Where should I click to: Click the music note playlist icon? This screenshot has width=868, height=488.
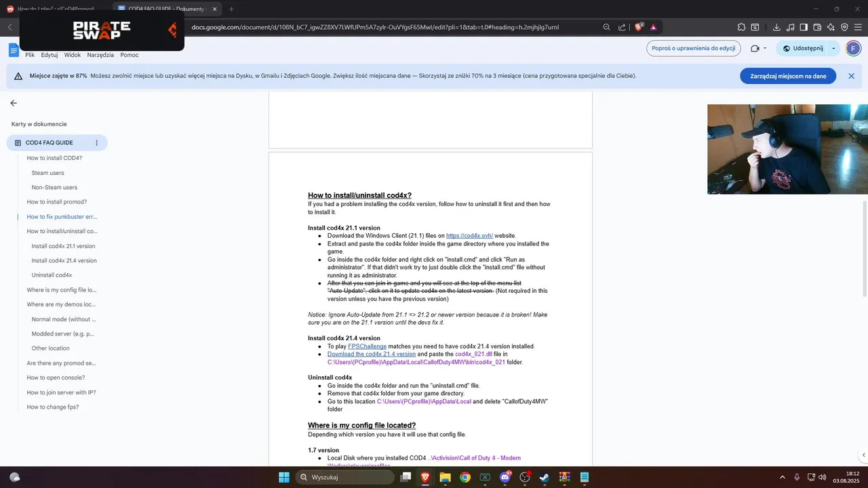click(790, 27)
